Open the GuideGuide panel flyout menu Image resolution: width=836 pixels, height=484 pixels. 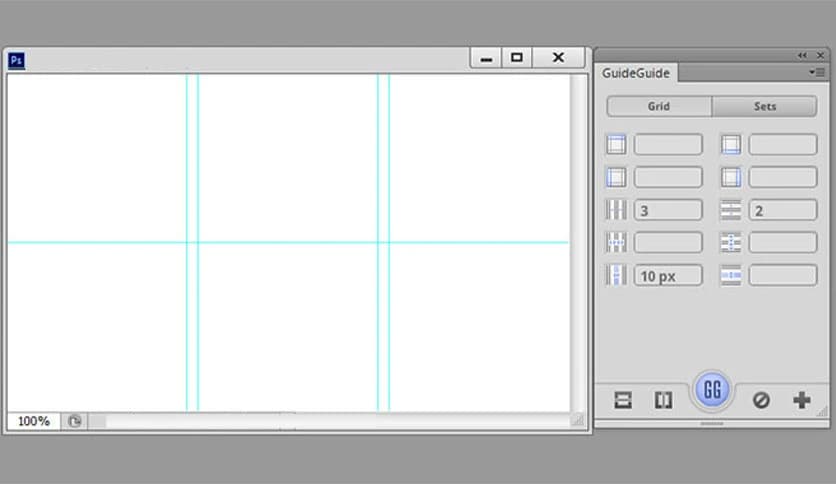(817, 72)
